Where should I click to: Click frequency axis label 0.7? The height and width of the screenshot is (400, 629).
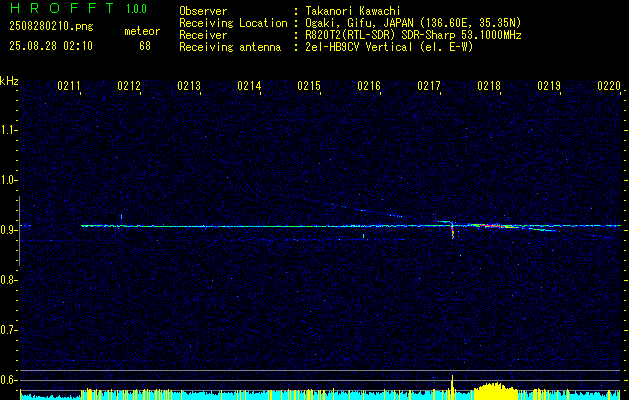8,330
